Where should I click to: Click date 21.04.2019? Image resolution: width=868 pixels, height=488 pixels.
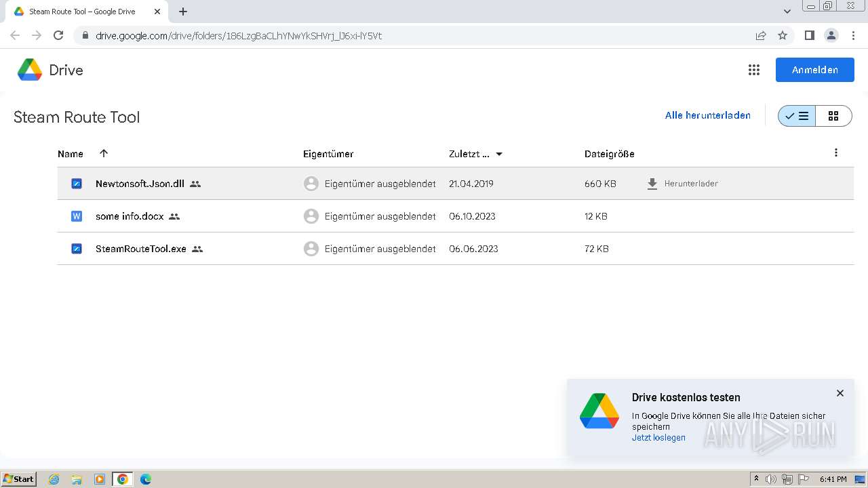[471, 184]
